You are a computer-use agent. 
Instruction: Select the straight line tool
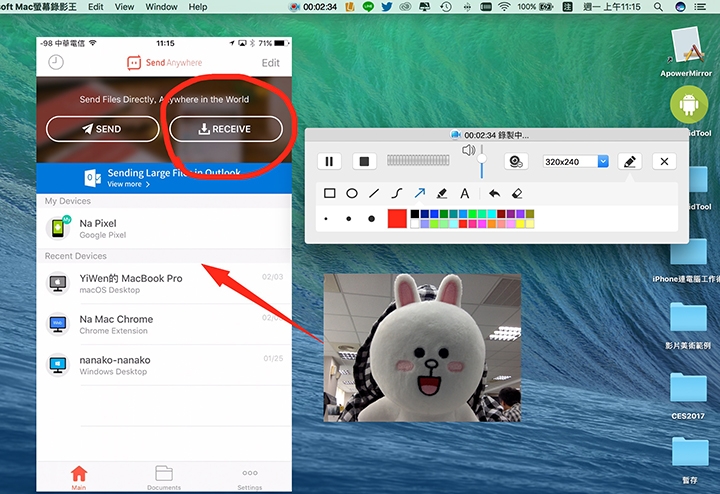tap(374, 193)
